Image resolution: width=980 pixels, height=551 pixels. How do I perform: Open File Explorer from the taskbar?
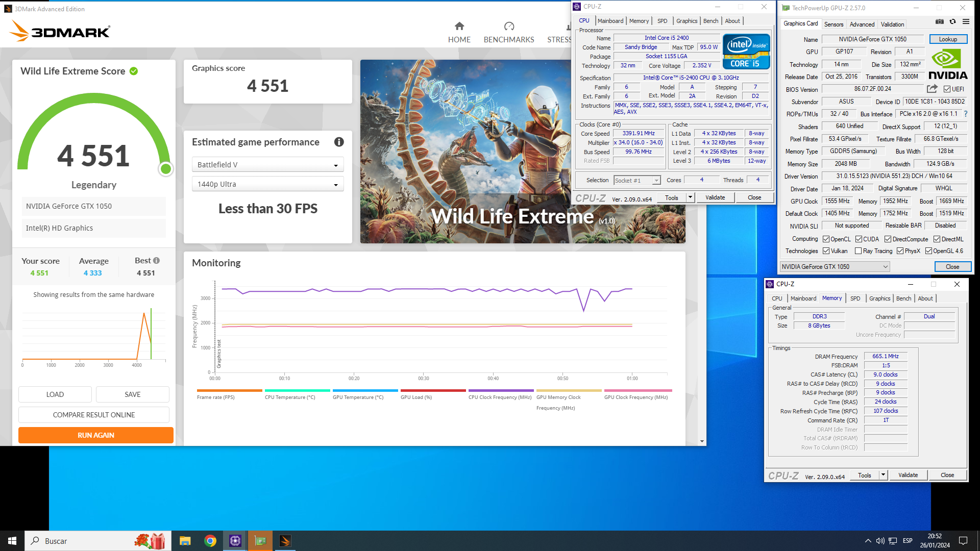(x=185, y=541)
